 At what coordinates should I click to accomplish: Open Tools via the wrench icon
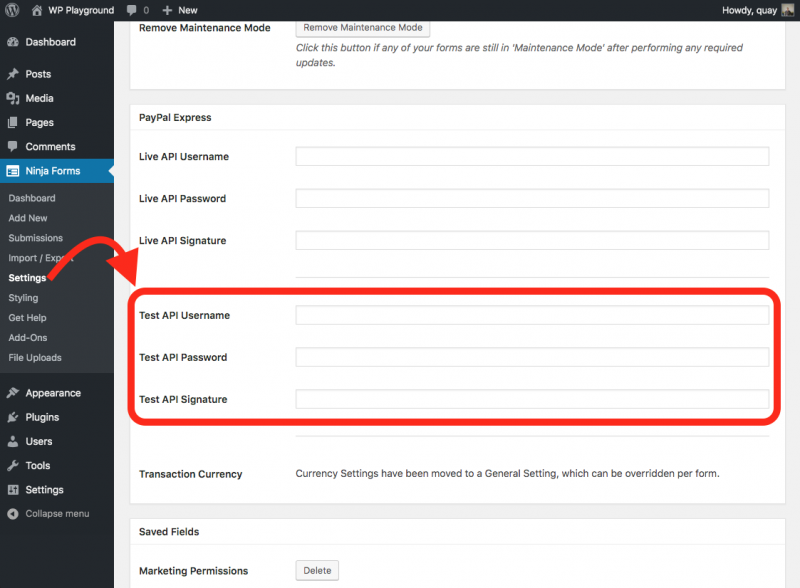(14, 465)
